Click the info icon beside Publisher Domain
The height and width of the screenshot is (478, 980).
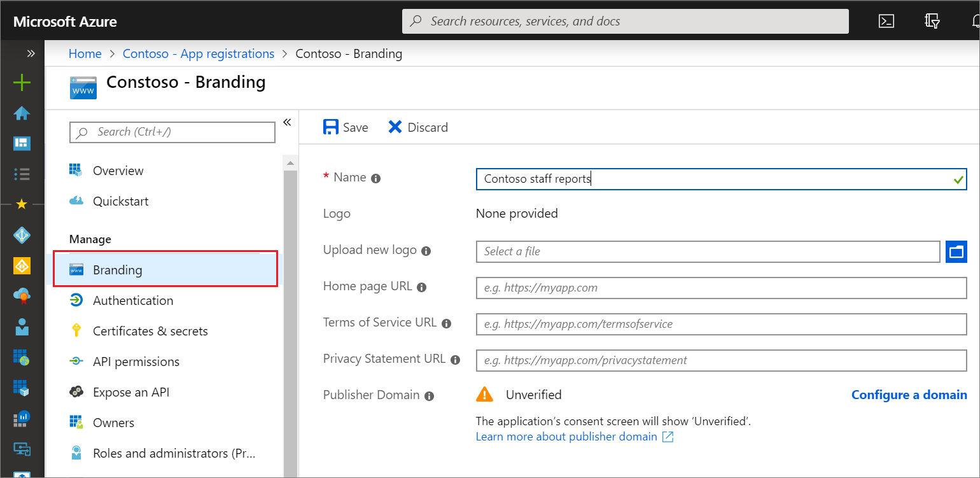point(430,396)
